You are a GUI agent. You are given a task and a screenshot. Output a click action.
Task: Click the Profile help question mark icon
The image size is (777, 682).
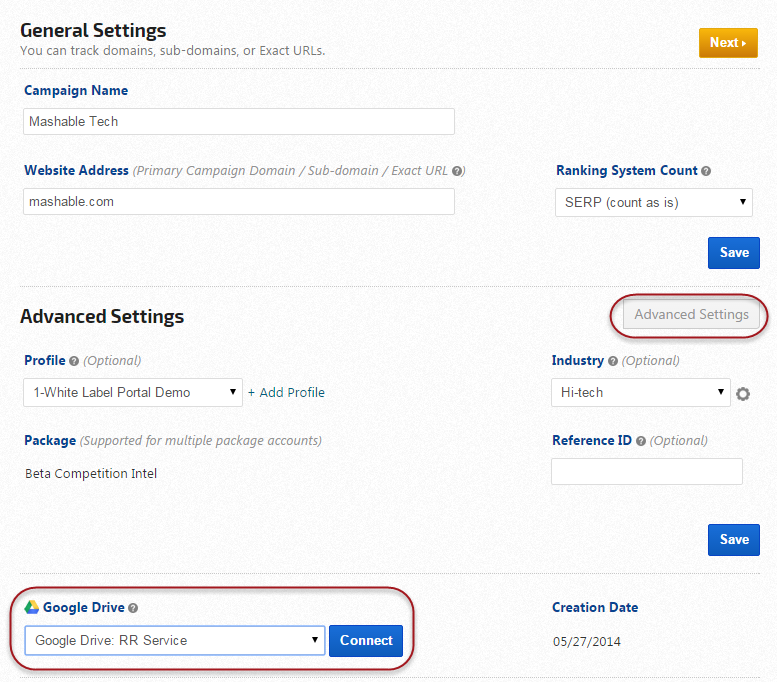[x=74, y=361]
